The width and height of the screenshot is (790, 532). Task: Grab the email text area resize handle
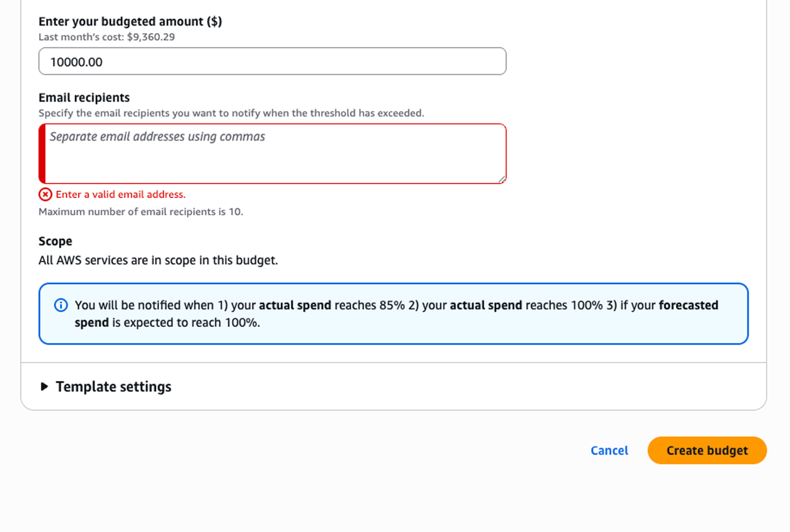point(502,179)
